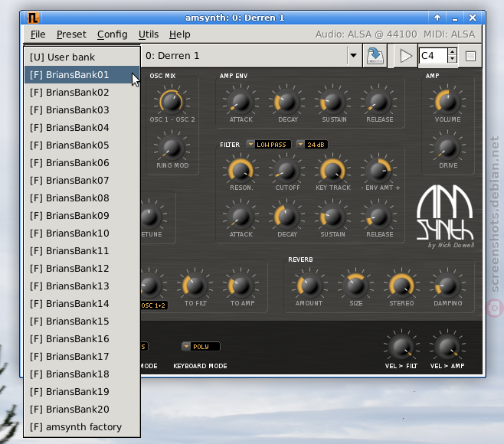Select [F] BriansBank01 entry

click(82, 75)
